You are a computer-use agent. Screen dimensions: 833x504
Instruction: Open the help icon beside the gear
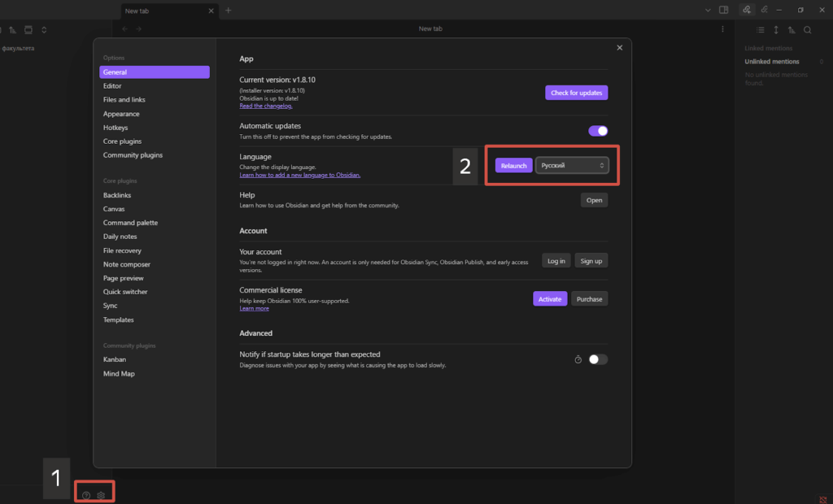(86, 496)
